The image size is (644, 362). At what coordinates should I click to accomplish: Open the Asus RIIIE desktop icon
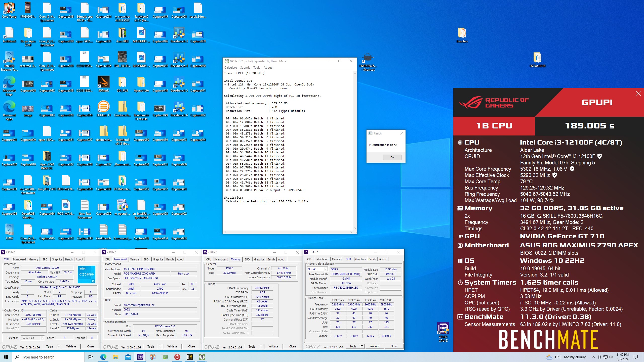point(122,35)
